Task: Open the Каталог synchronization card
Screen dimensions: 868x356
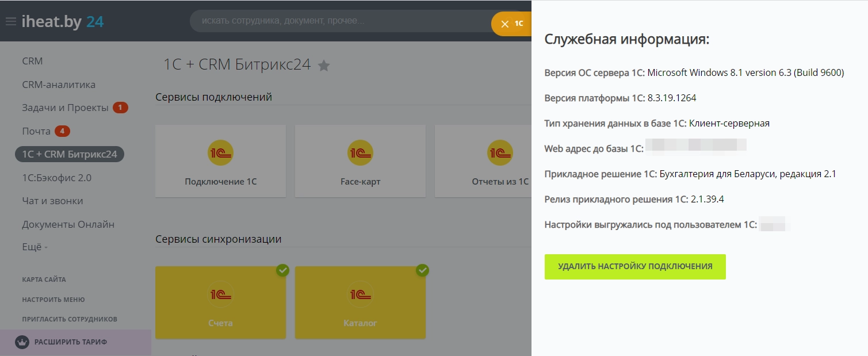Action: 360,303
